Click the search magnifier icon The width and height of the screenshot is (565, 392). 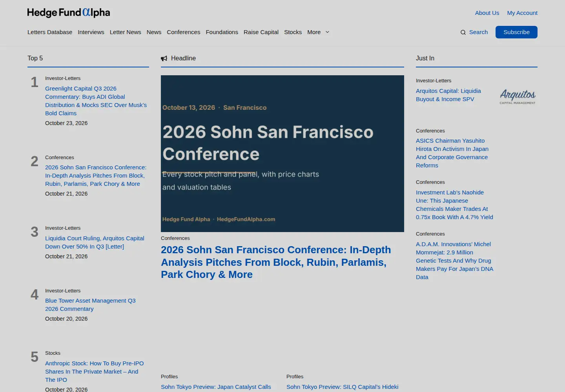(x=463, y=32)
